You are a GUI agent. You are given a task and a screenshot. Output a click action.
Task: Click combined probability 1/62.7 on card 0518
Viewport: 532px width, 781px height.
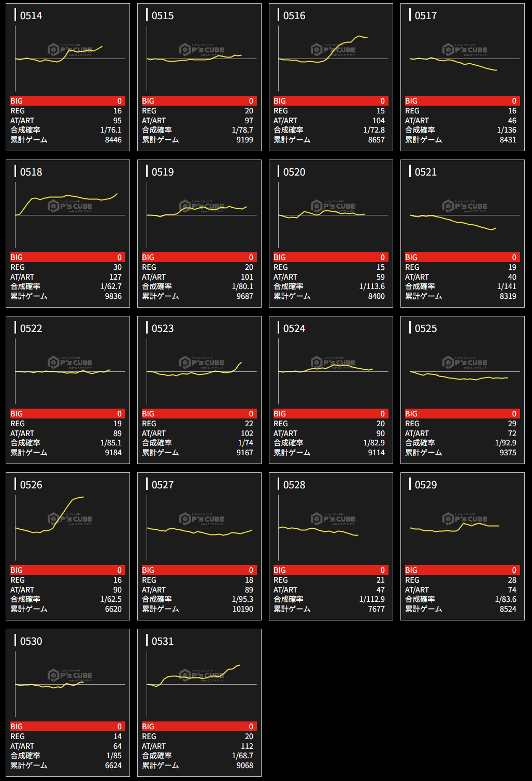pyautogui.click(x=111, y=286)
